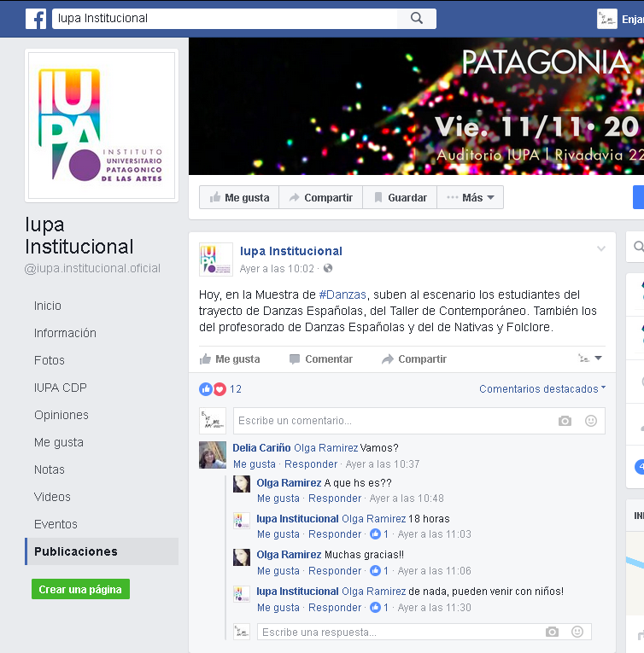The image size is (644, 653).
Task: Share the post with Compartir
Action: 414,359
